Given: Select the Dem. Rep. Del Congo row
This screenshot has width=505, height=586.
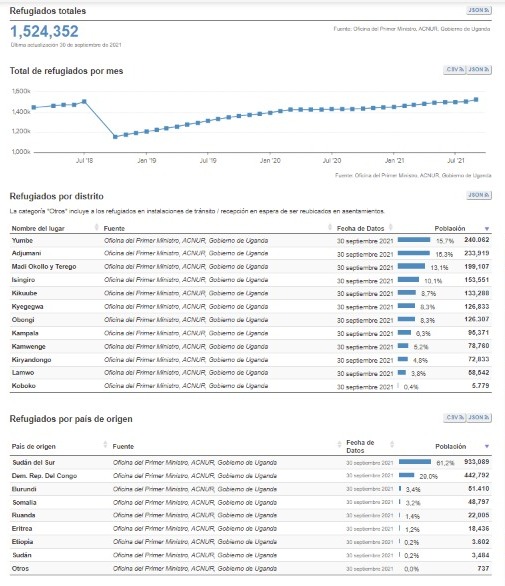Looking at the screenshot, I should [250, 476].
